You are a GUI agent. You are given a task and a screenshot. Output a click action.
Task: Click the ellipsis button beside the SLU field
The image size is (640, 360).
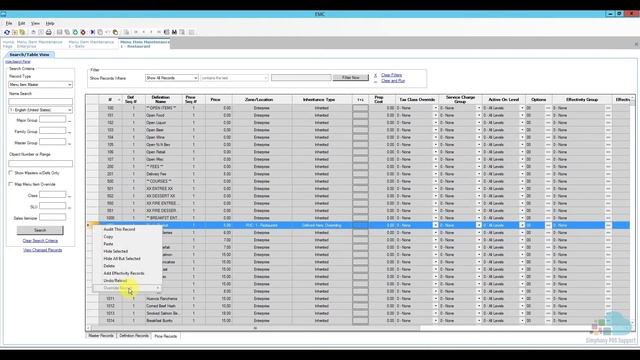[69, 207]
